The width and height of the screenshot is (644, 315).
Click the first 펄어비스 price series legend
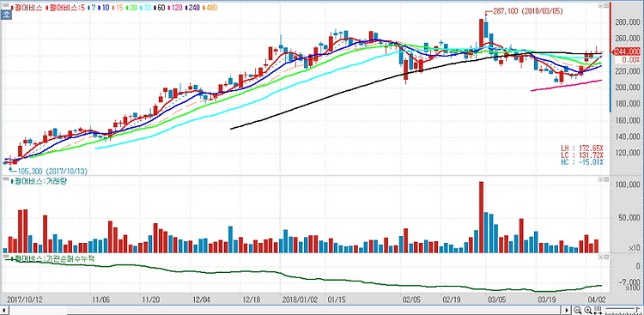coord(27,8)
